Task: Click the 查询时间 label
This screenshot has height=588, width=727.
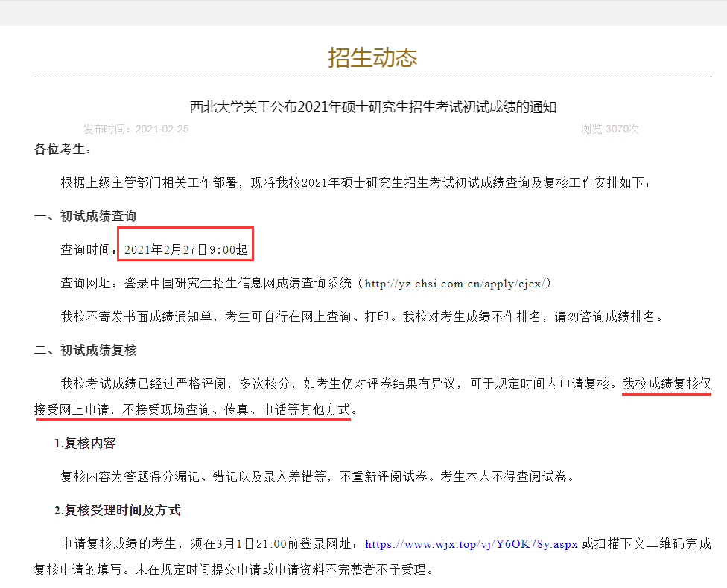Action: (88, 250)
